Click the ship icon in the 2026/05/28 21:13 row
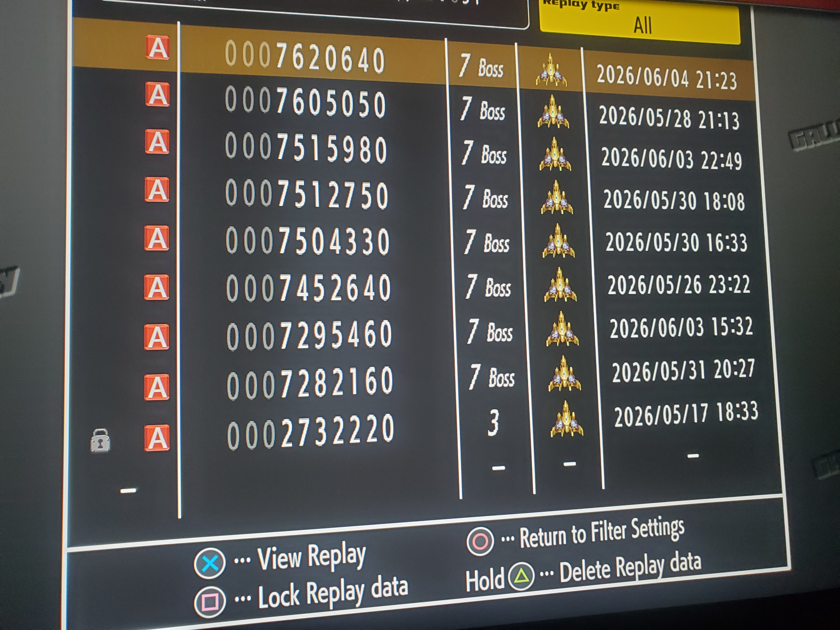840x630 pixels. click(x=553, y=112)
